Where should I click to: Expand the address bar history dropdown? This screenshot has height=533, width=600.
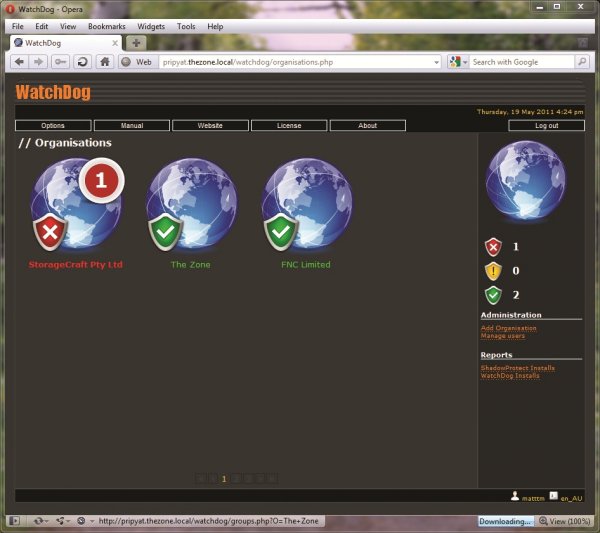pos(436,62)
